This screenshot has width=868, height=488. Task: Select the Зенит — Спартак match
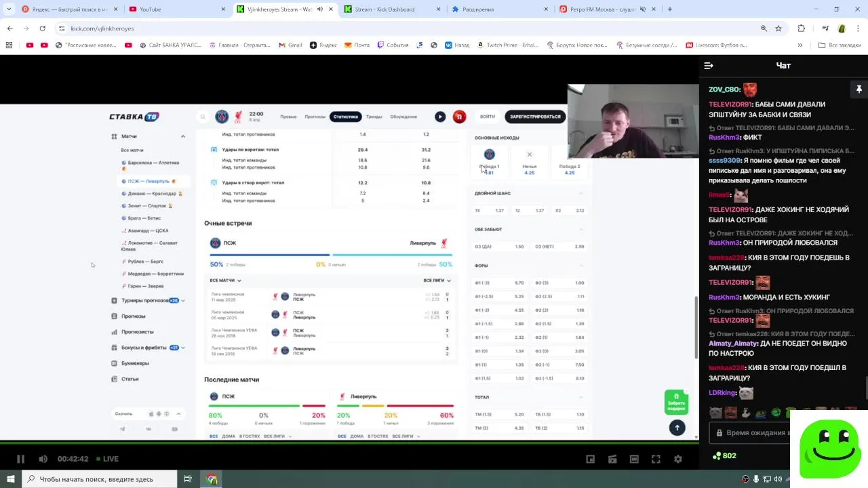147,205
